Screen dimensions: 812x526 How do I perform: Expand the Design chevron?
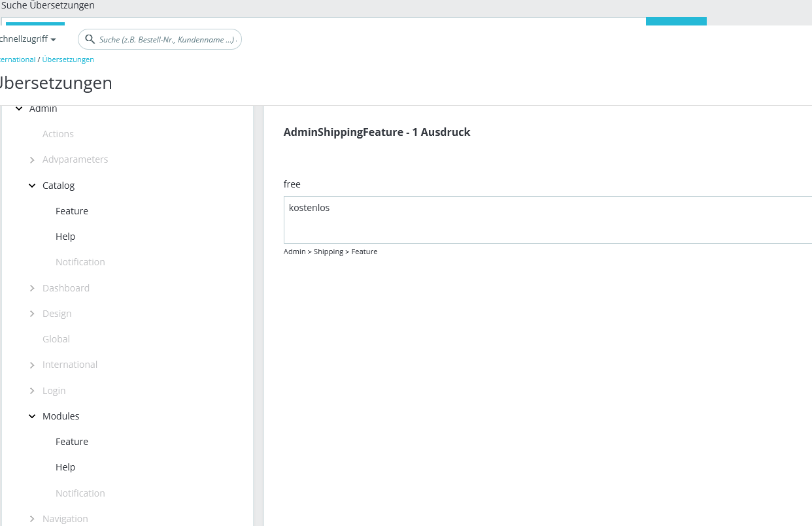(32, 314)
